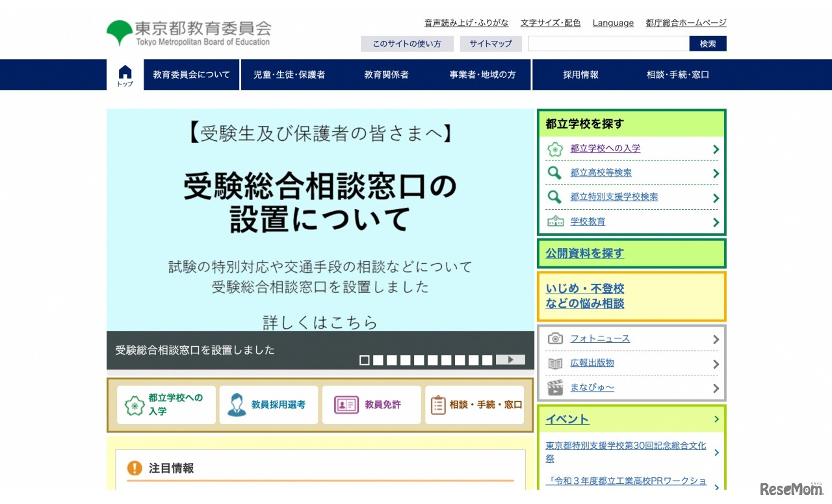Click the site search text field
The width and height of the screenshot is (832, 504).
pos(608,44)
